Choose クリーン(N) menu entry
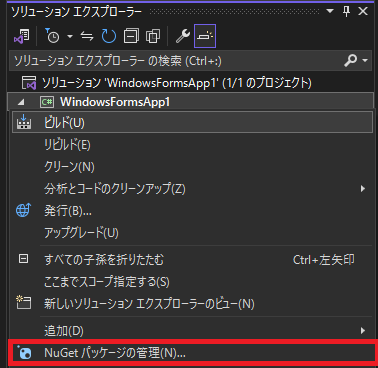 [192, 167]
